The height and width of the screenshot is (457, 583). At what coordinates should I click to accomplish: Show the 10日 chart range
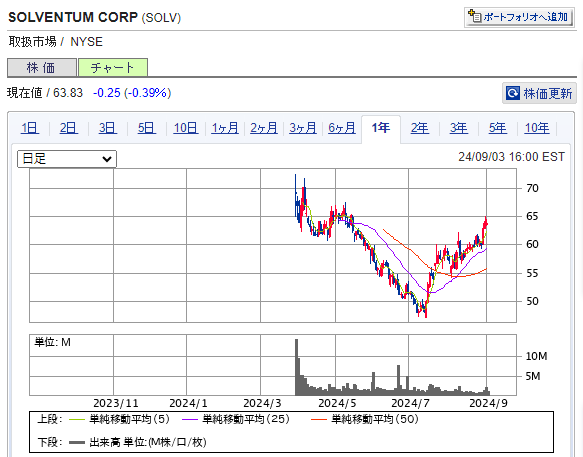coord(186,128)
